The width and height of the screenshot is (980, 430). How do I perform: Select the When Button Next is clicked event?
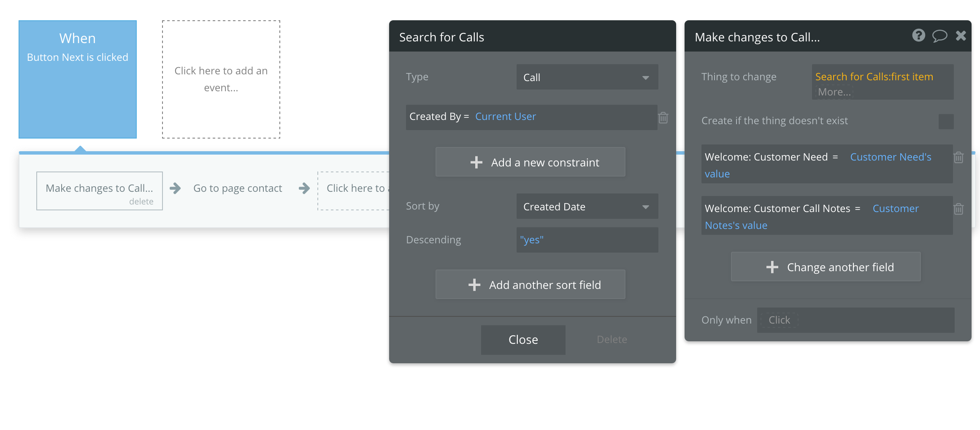(78, 79)
